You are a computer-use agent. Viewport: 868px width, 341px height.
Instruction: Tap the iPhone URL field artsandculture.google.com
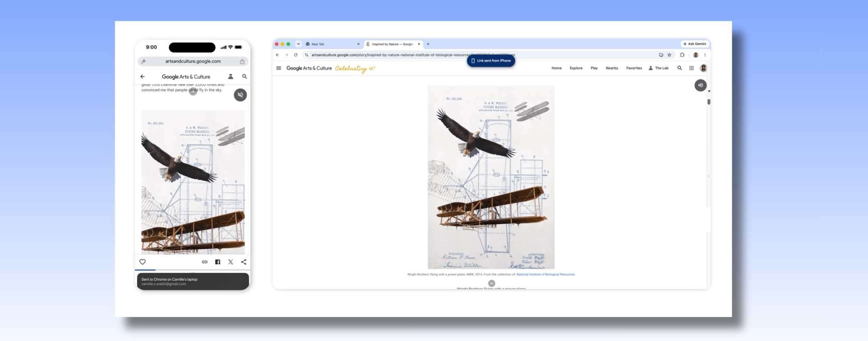point(193,62)
